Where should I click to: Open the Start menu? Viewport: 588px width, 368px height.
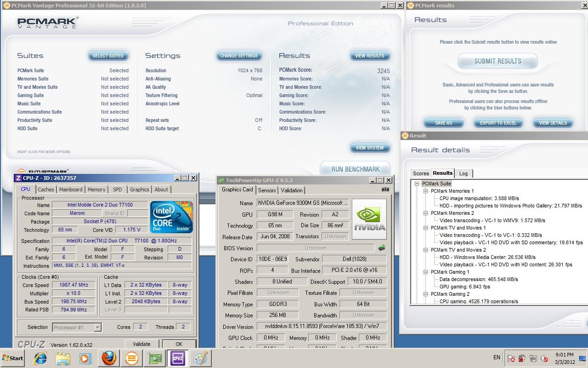click(13, 358)
